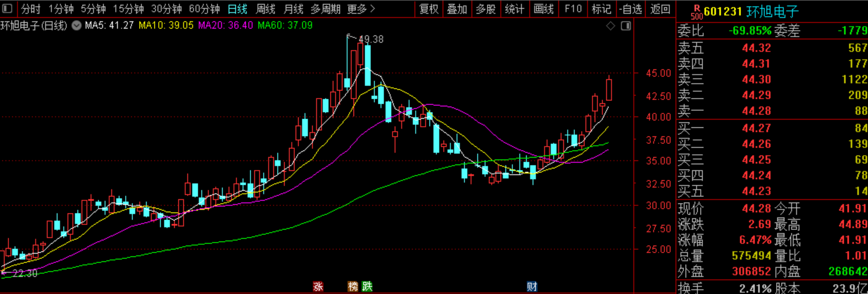Click the 画线 drawing button

(x=544, y=9)
